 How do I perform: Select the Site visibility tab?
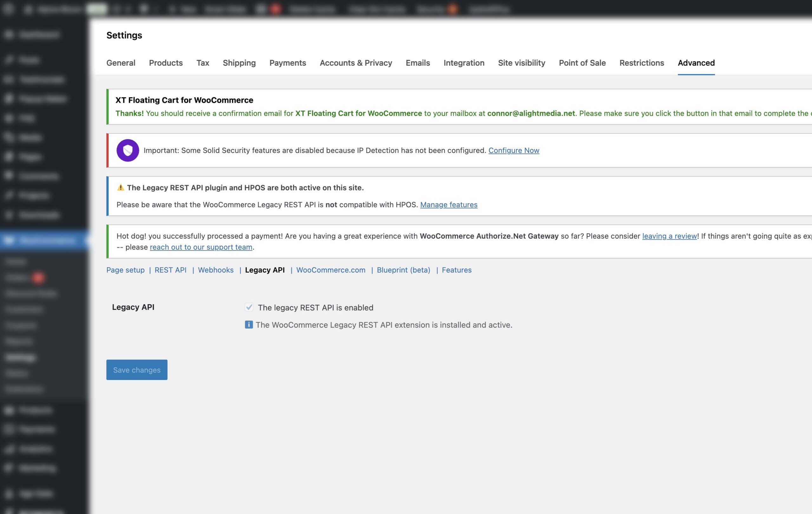pyautogui.click(x=521, y=63)
